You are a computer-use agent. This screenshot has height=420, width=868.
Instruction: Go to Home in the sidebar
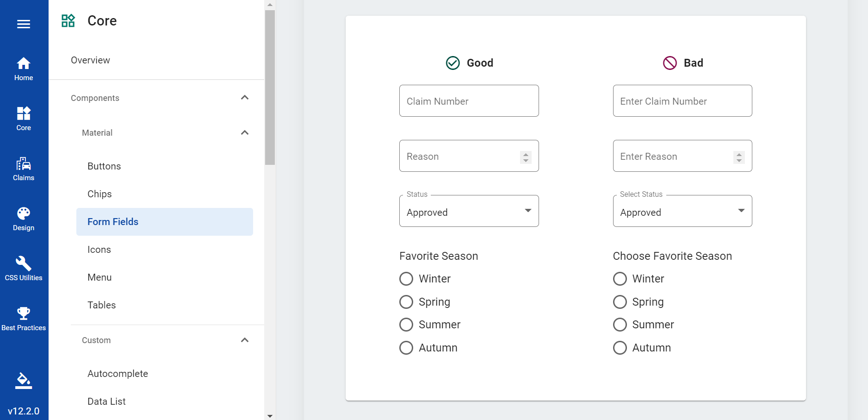pos(24,69)
